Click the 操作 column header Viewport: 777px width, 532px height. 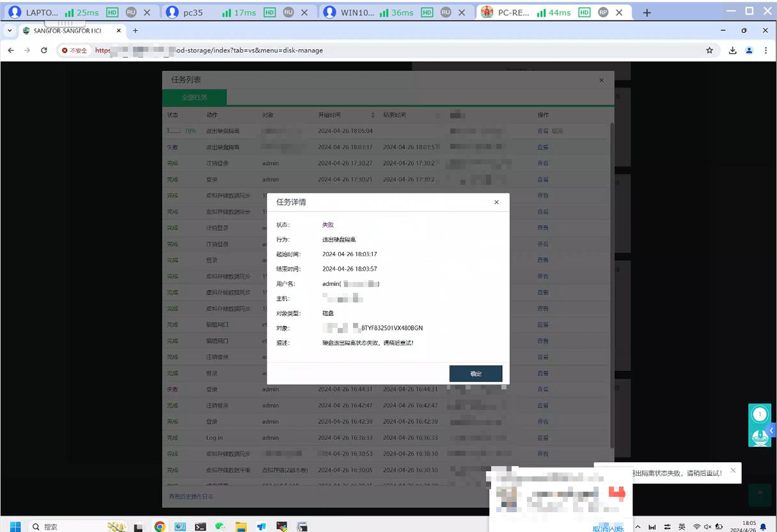[543, 115]
